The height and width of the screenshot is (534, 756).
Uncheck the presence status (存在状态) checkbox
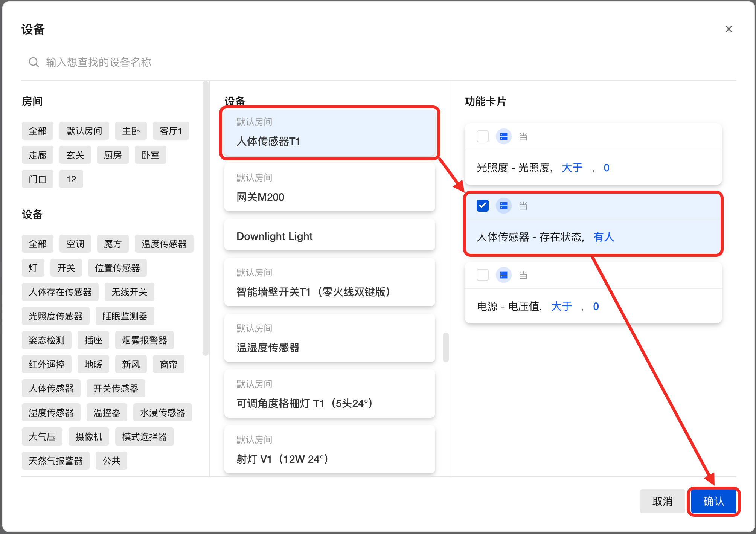pos(482,206)
